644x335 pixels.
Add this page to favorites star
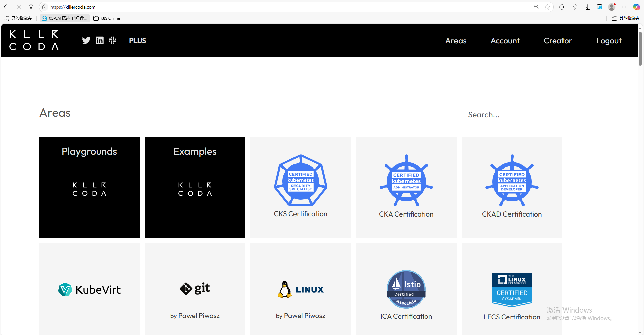click(x=547, y=7)
